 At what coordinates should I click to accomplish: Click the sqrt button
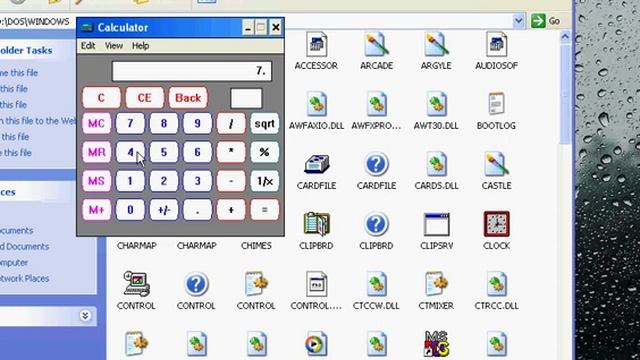(264, 124)
